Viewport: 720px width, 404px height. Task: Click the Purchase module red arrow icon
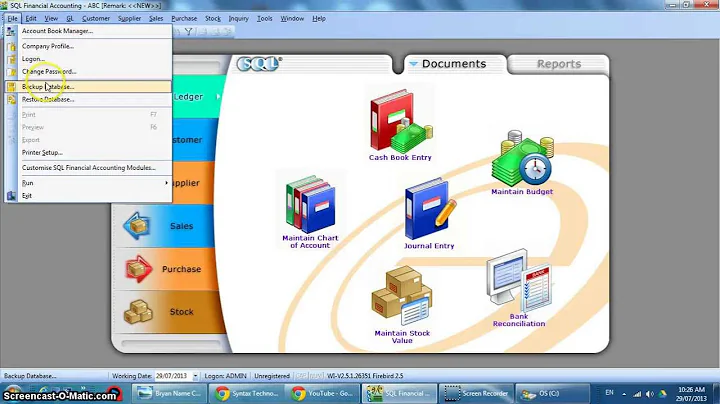point(138,269)
